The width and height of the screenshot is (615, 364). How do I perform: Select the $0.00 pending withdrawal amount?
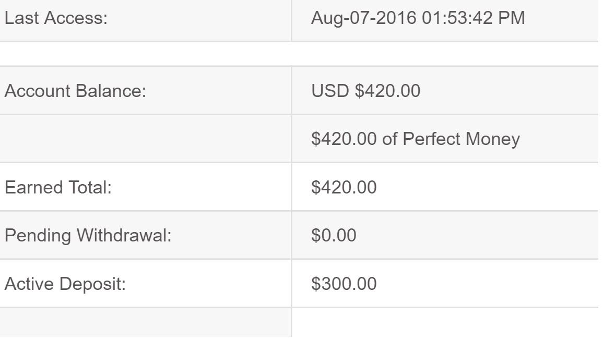334,235
